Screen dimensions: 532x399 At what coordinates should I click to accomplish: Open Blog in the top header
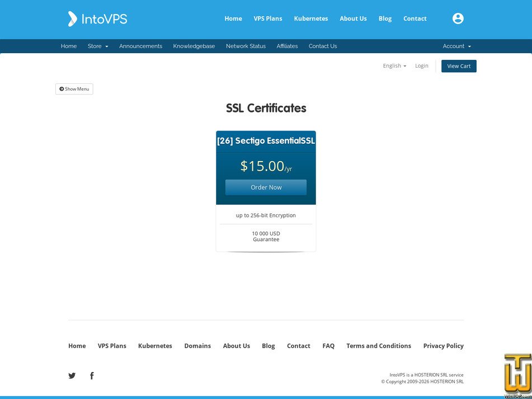pos(385,18)
